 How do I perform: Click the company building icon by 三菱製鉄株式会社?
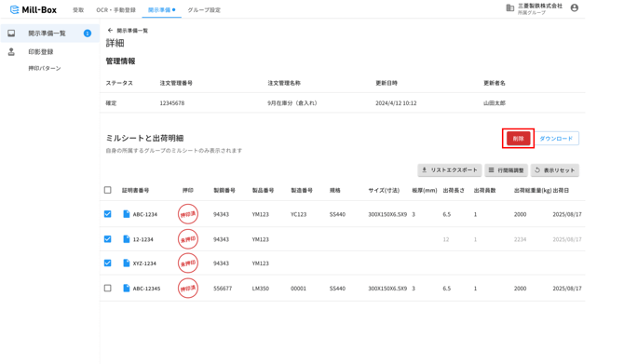click(509, 8)
